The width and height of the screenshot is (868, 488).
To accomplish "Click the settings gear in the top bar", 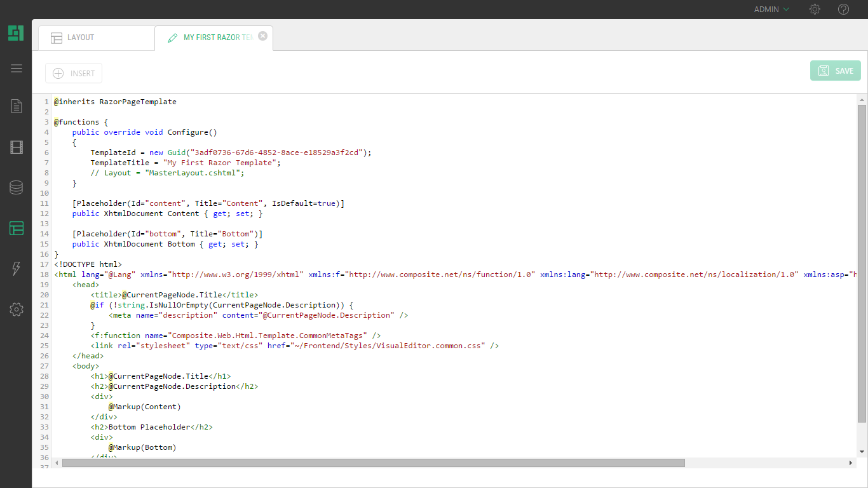I will 815,10.
